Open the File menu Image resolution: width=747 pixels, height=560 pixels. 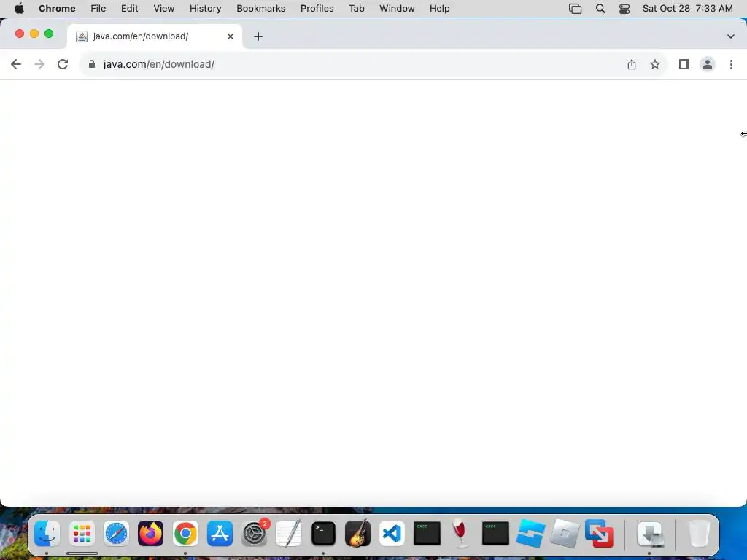tap(98, 9)
